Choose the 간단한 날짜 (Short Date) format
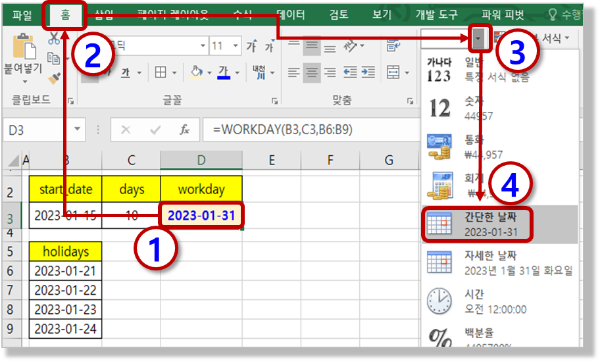Image resolution: width=600 pixels, height=362 pixels. click(x=499, y=225)
